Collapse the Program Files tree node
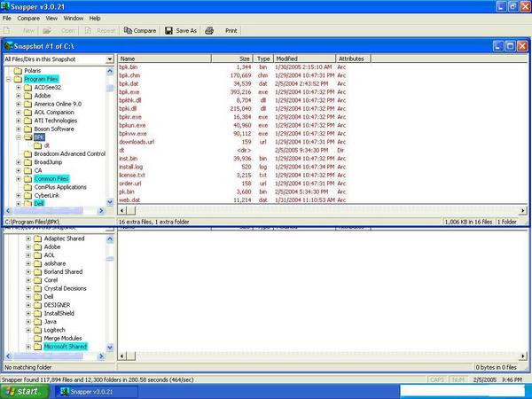The width and height of the screenshot is (532, 399). click(8, 79)
